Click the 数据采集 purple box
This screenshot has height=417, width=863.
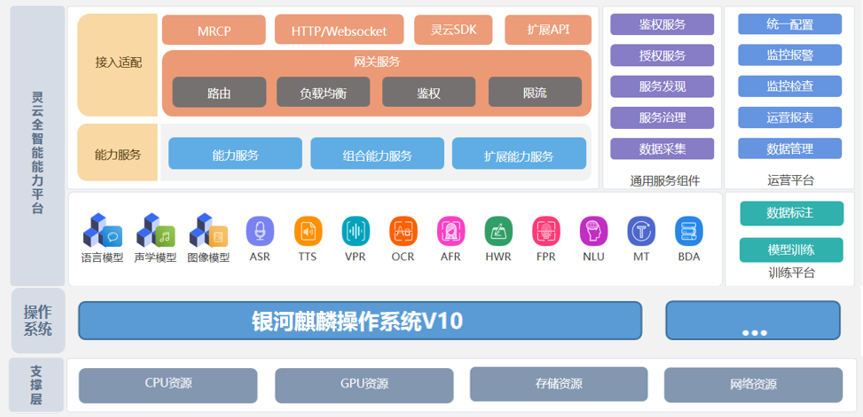pos(662,149)
